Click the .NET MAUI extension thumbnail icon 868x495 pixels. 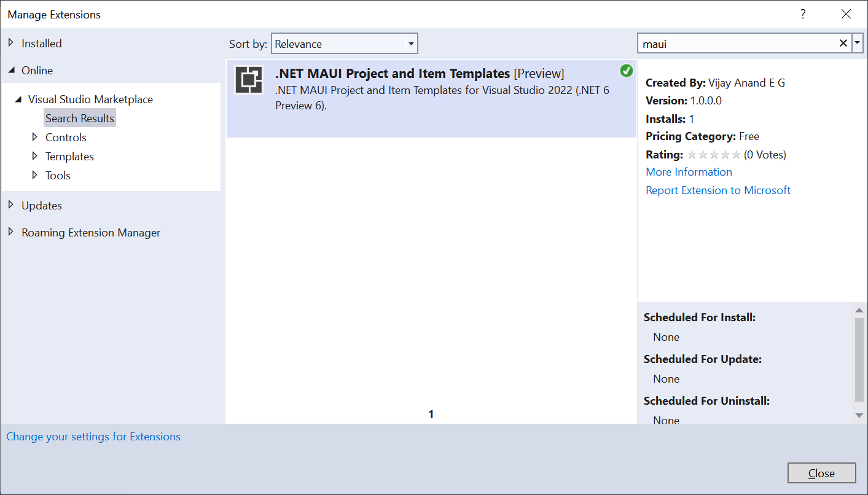pyautogui.click(x=248, y=80)
